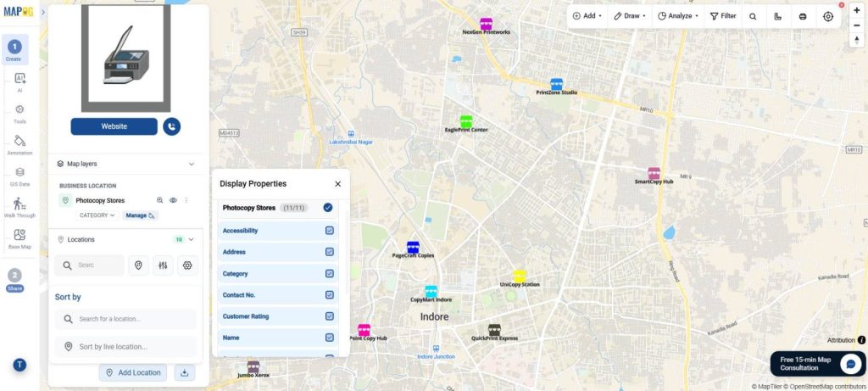The width and height of the screenshot is (868, 391).
Task: Click the EaglePrint Center map marker
Action: click(466, 121)
